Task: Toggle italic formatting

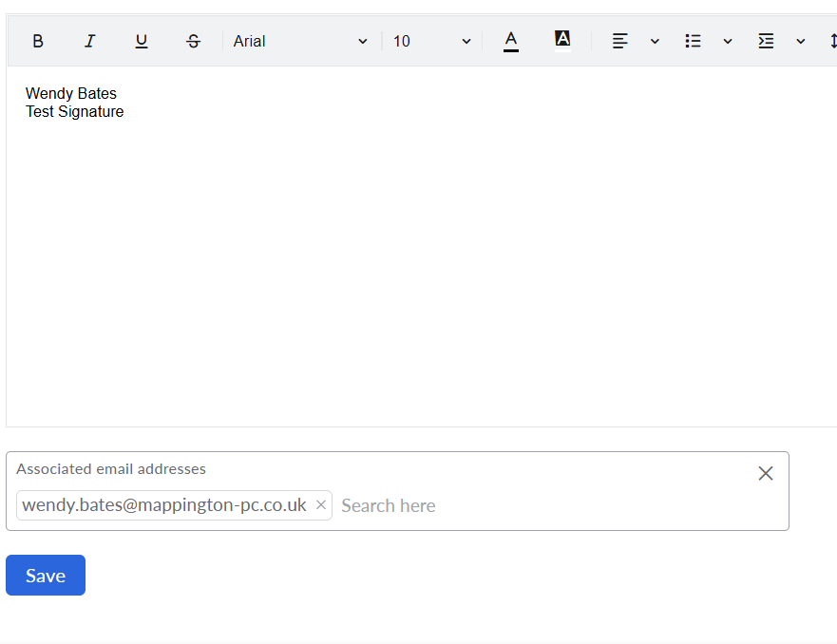Action: (x=89, y=41)
